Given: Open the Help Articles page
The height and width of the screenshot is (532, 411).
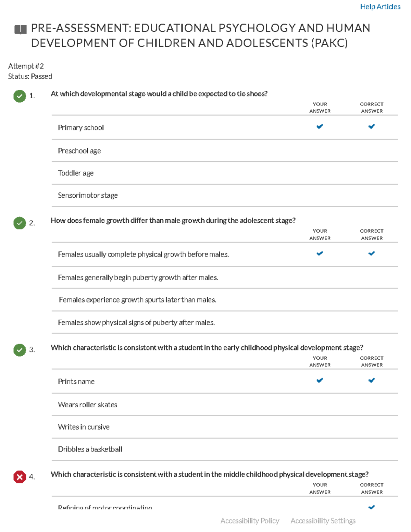Looking at the screenshot, I should pos(380,6).
